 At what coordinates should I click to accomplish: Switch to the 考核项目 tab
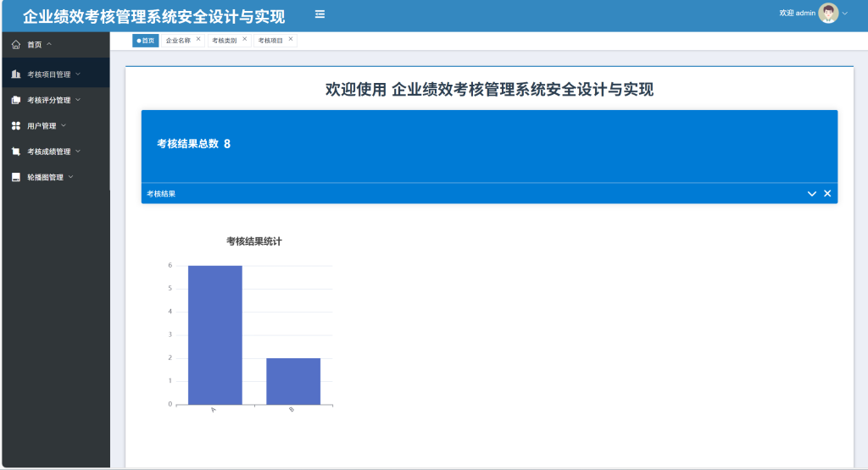tap(270, 41)
